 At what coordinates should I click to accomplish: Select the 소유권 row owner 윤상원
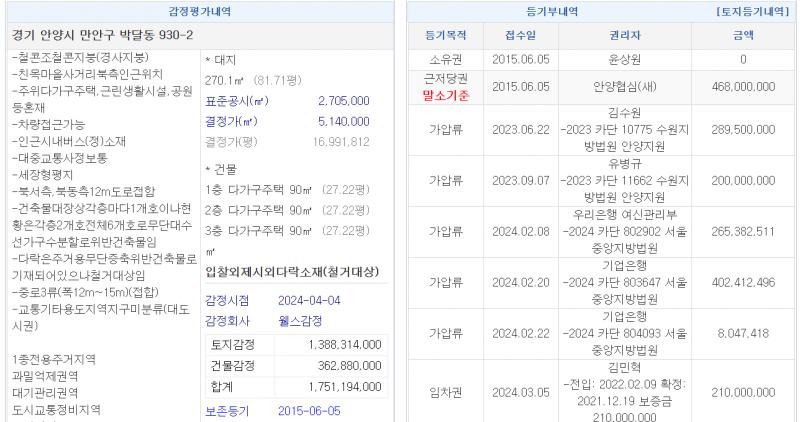[624, 60]
